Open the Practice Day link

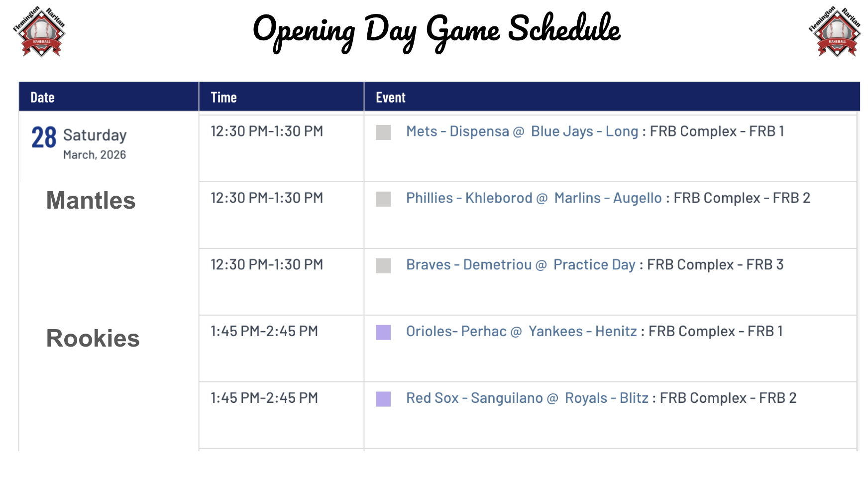[594, 265]
